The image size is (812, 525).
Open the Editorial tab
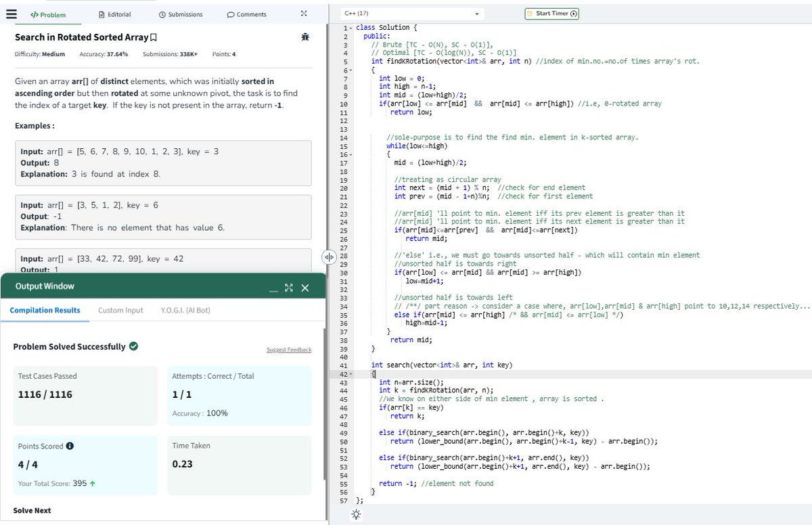click(x=114, y=14)
